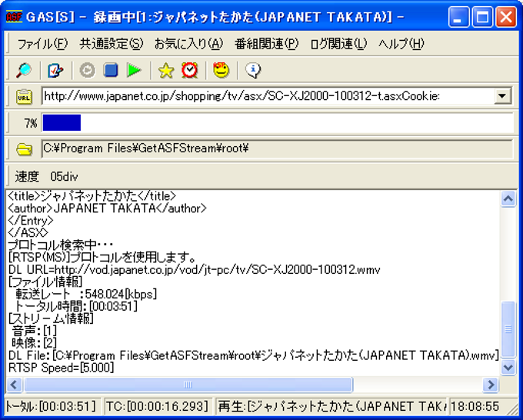The width and height of the screenshot is (523, 420).
Task: Click the save folder path field
Action: pos(277,148)
